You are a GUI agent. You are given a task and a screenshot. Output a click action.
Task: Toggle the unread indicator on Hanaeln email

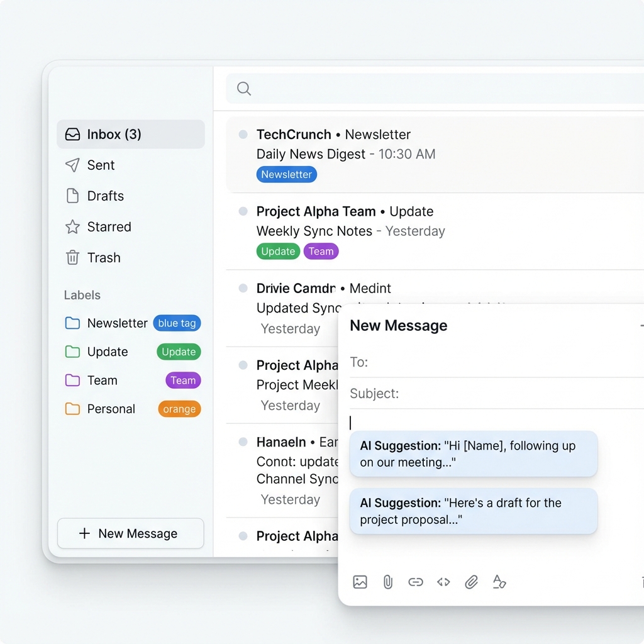(242, 441)
